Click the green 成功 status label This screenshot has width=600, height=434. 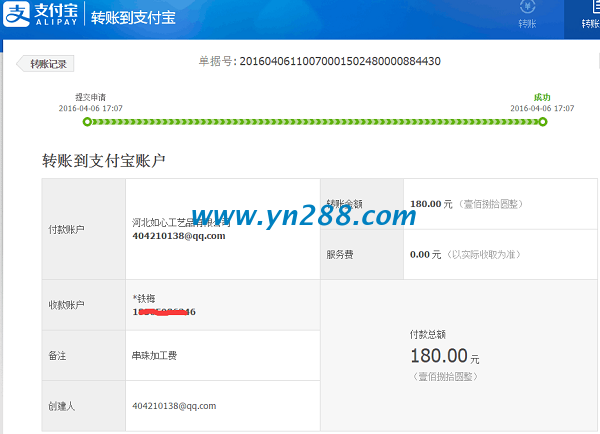point(542,97)
